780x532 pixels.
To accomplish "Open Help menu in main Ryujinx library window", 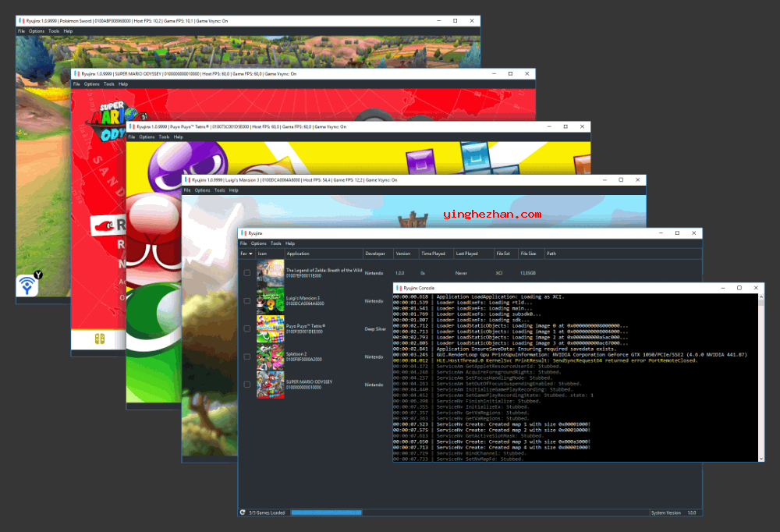I will pyautogui.click(x=290, y=243).
